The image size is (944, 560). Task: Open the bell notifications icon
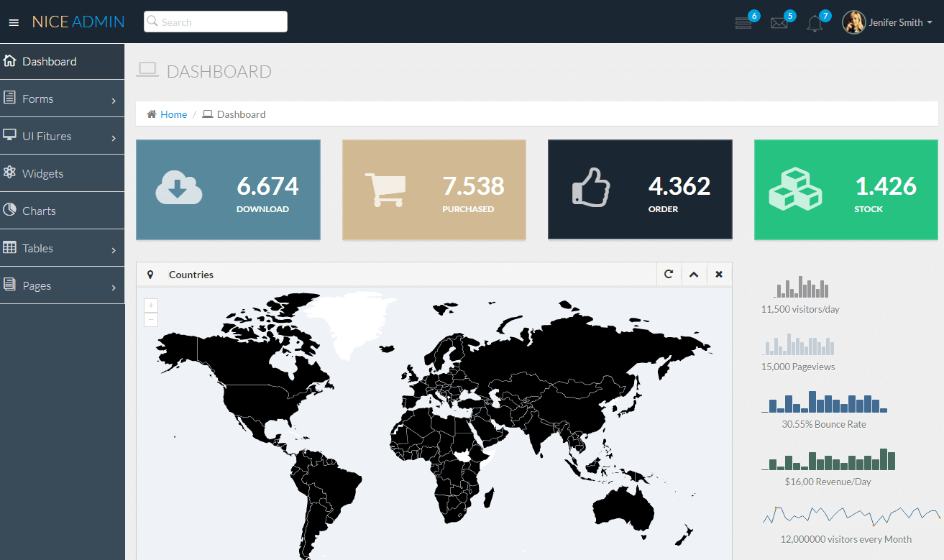click(815, 24)
